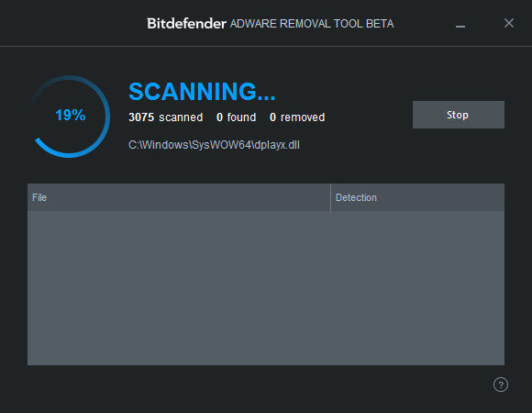Close the Adware Removal Tool window
This screenshot has width=532, height=413.
(x=508, y=23)
